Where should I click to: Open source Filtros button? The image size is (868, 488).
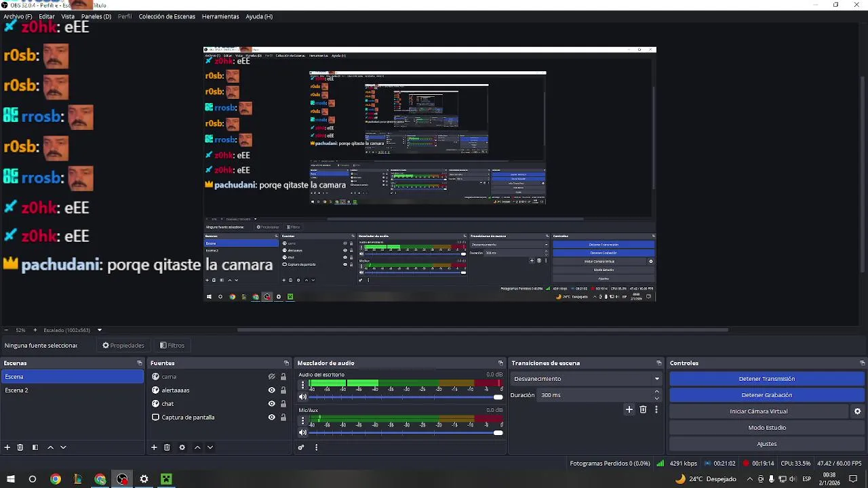(172, 346)
